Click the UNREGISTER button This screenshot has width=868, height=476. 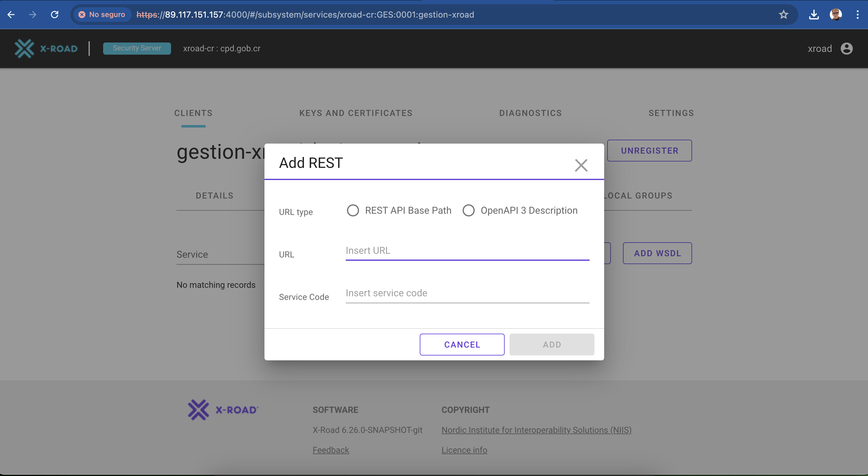pos(649,151)
